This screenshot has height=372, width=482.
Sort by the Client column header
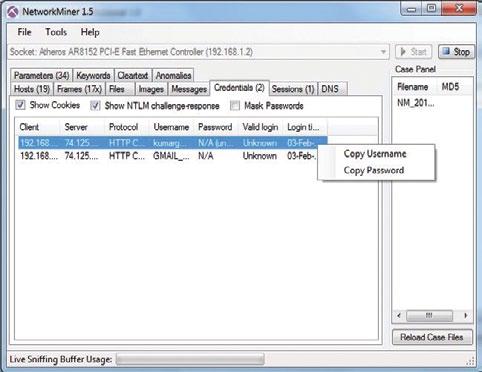click(x=38, y=127)
